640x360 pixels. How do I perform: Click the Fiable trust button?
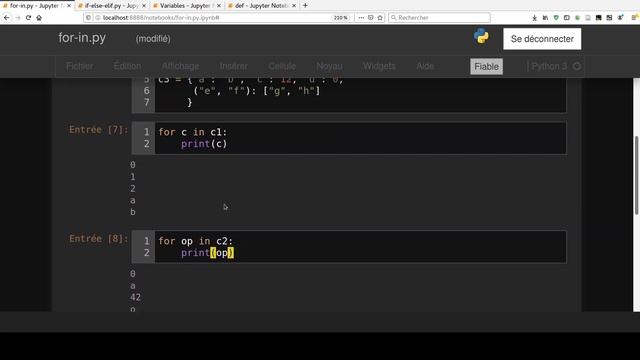[486, 67]
